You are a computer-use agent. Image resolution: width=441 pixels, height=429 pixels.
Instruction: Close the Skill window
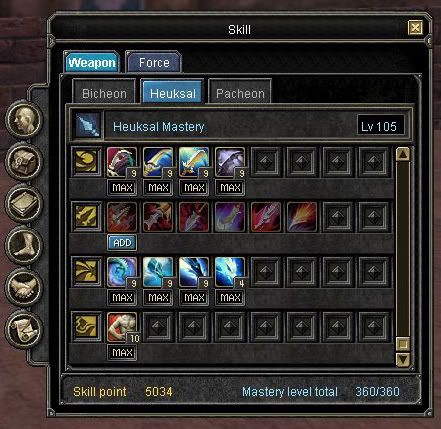(x=415, y=28)
